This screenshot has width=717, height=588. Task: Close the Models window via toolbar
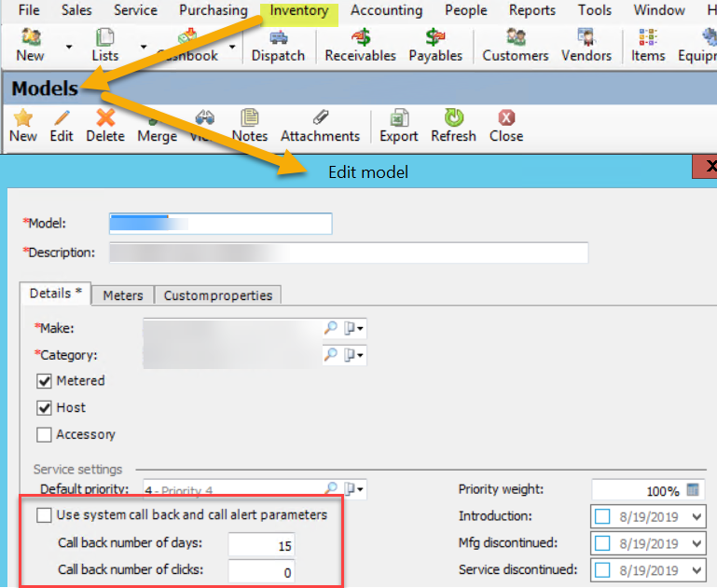(x=506, y=126)
